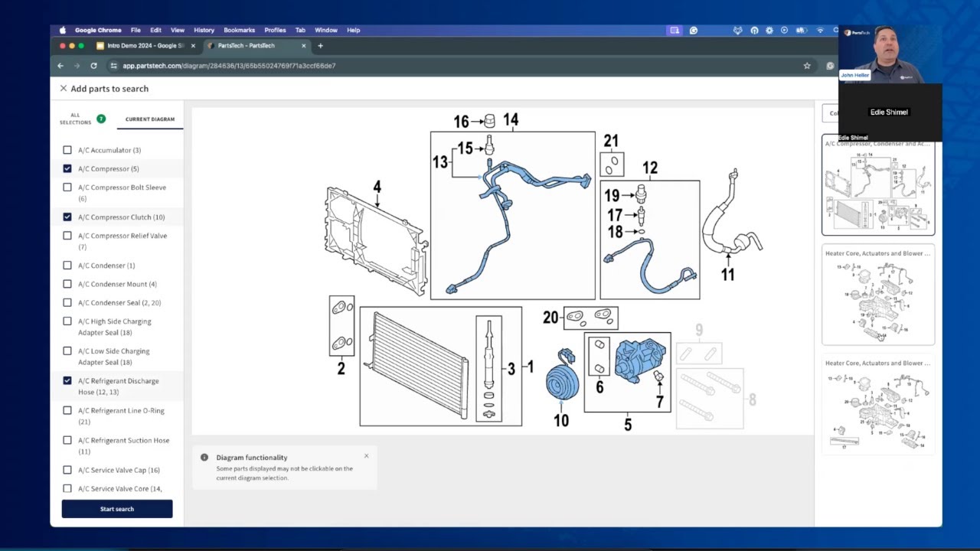
Task: Check A/C Condenser Mount (4) checkbox
Action: coord(67,284)
